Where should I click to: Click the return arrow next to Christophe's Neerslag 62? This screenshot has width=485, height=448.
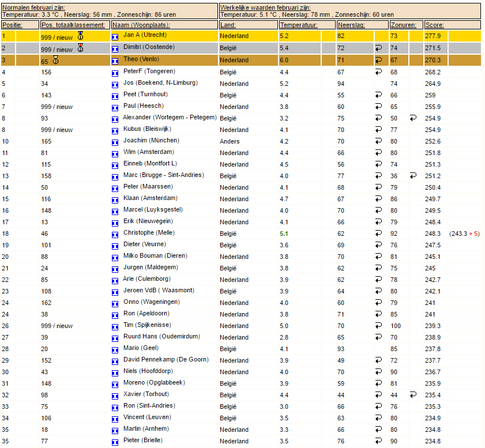point(378,233)
